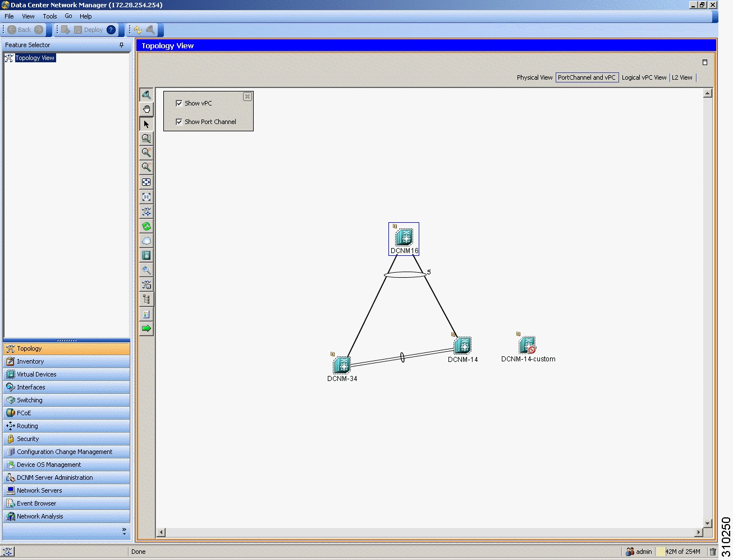Open the Inventory feature
This screenshot has height=560, width=733.
67,361
